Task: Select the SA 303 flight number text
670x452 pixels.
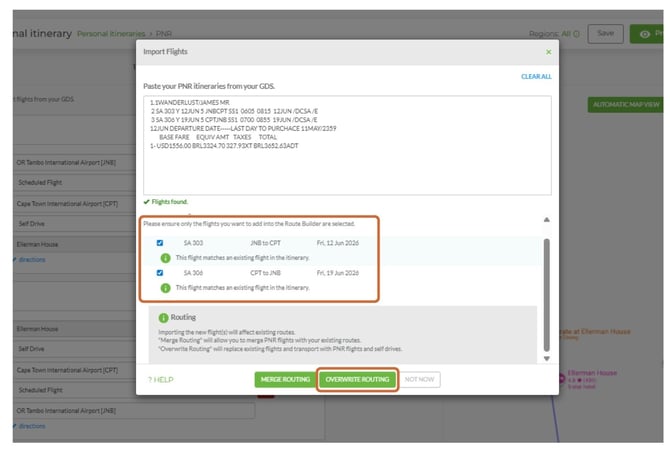Action: coord(193,243)
